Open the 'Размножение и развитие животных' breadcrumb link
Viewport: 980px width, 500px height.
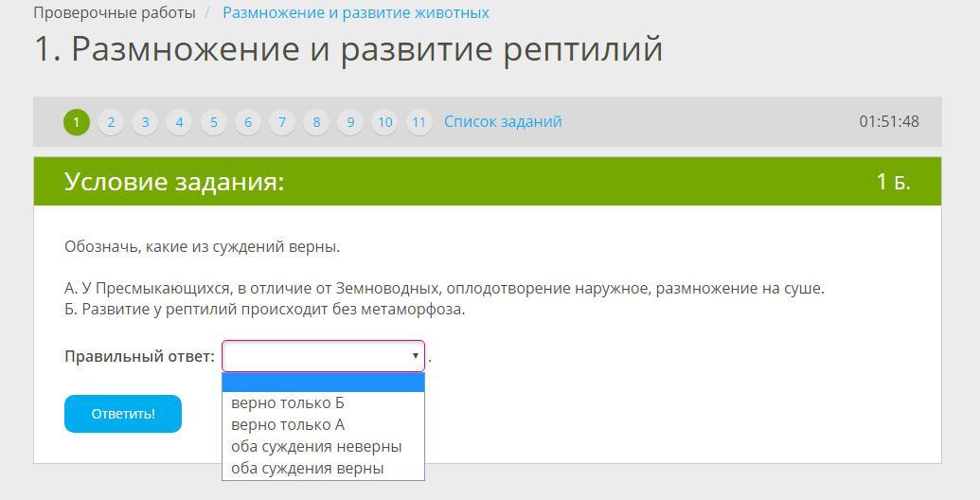(x=356, y=12)
